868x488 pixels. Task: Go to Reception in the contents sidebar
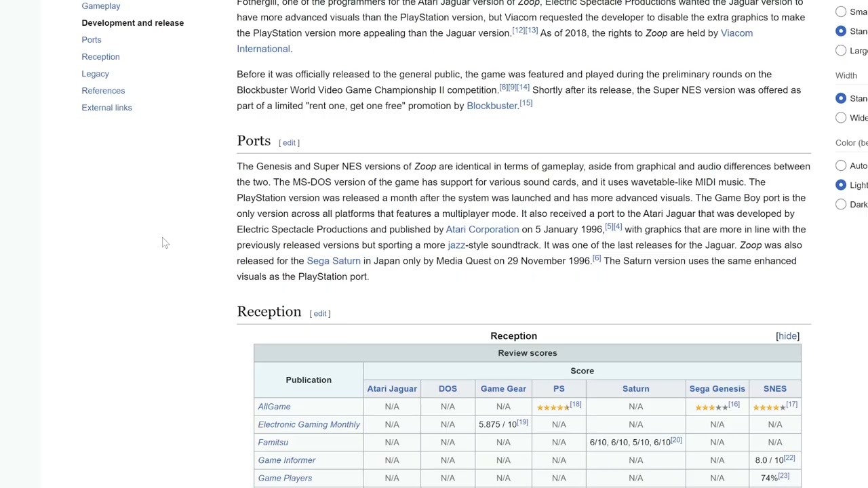tap(100, 56)
